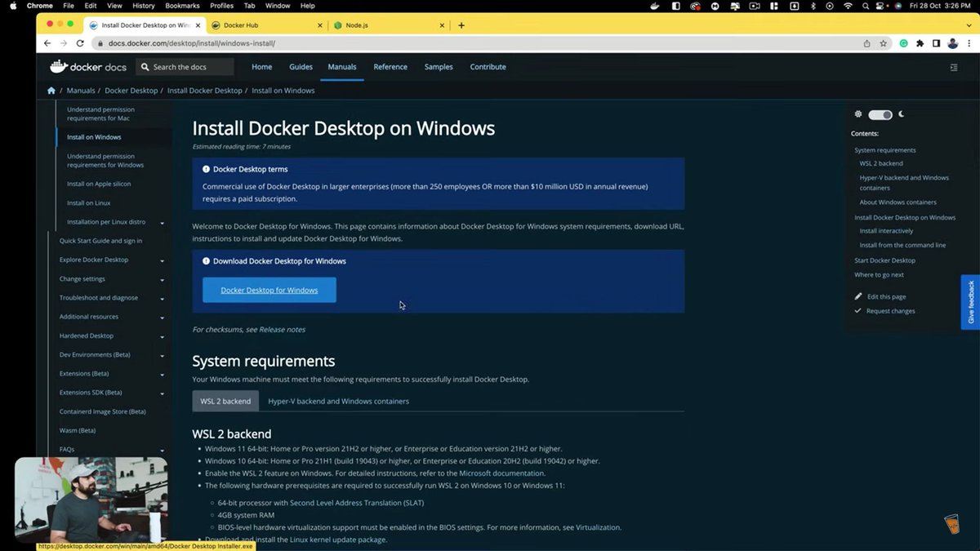This screenshot has width=980, height=551.
Task: Expand Extensions (Beta) section
Action: pos(163,375)
